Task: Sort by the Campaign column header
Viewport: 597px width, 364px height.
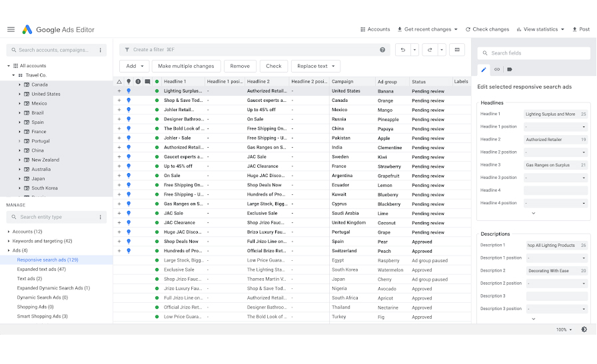Action: [x=342, y=82]
